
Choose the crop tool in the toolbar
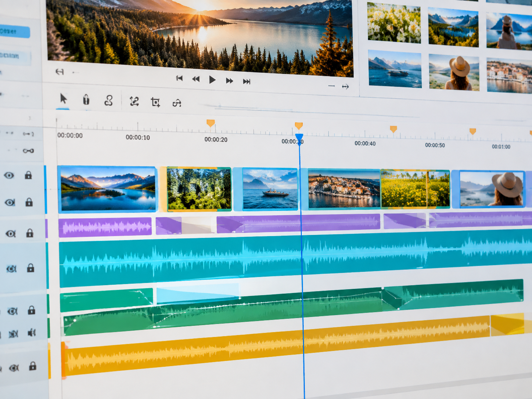click(155, 102)
